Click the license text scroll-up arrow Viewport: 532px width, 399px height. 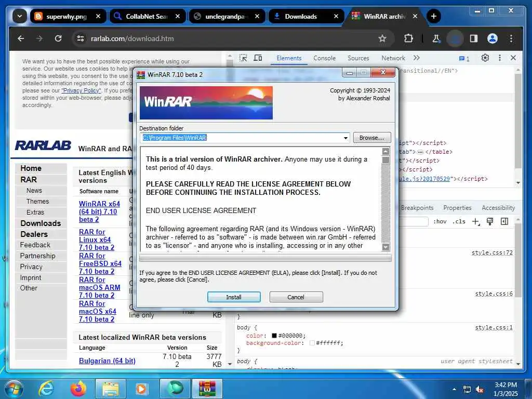pyautogui.click(x=385, y=151)
